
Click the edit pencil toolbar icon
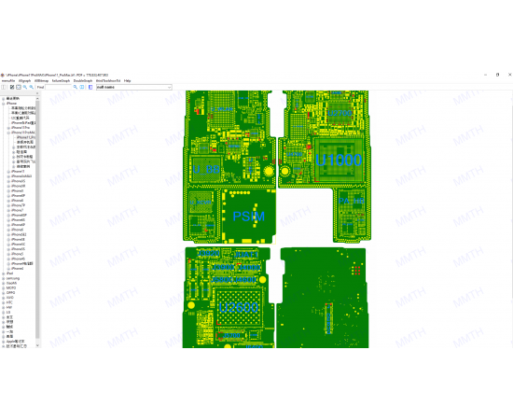[x=12, y=87]
